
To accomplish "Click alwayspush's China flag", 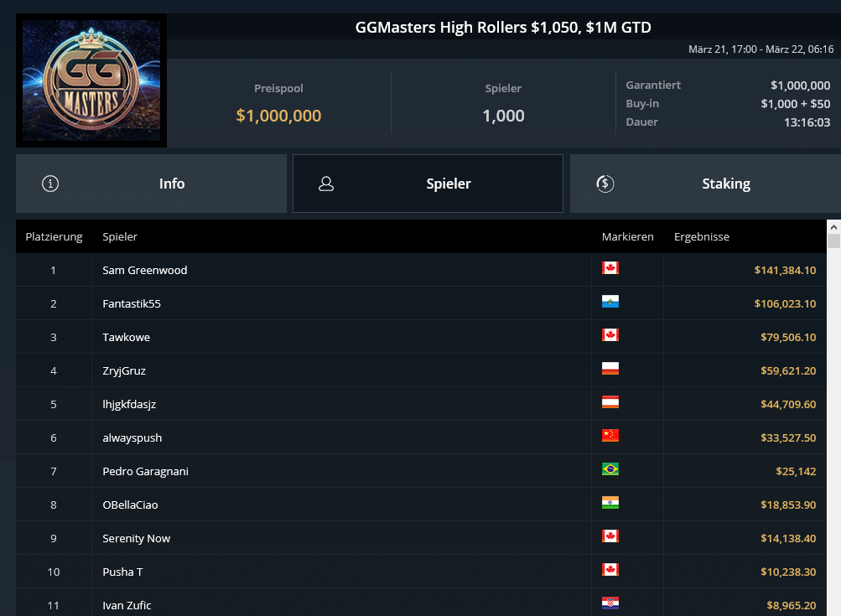I will pyautogui.click(x=610, y=435).
